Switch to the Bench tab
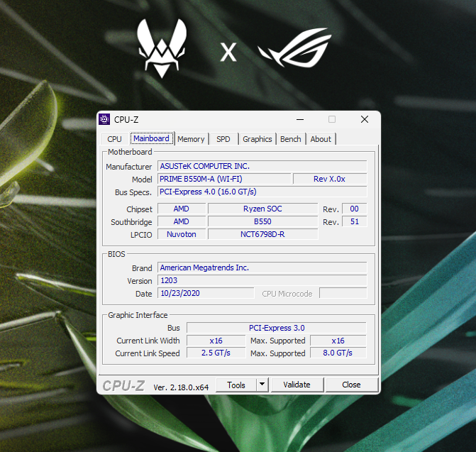The width and height of the screenshot is (476, 452). point(290,139)
